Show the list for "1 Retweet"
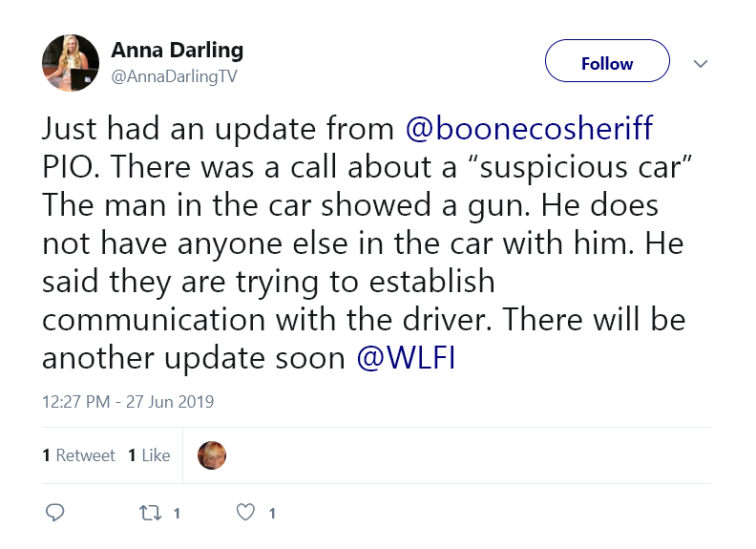This screenshot has height=549, width=756. [78, 455]
